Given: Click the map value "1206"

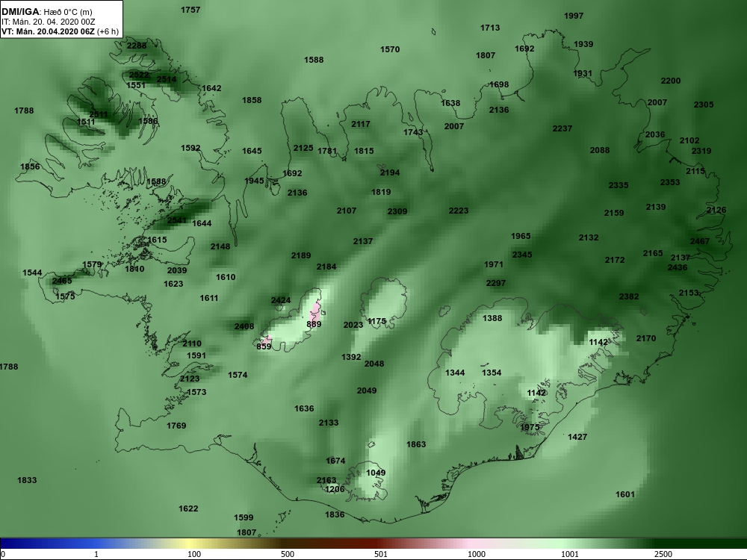Looking at the screenshot, I should tap(335, 490).
